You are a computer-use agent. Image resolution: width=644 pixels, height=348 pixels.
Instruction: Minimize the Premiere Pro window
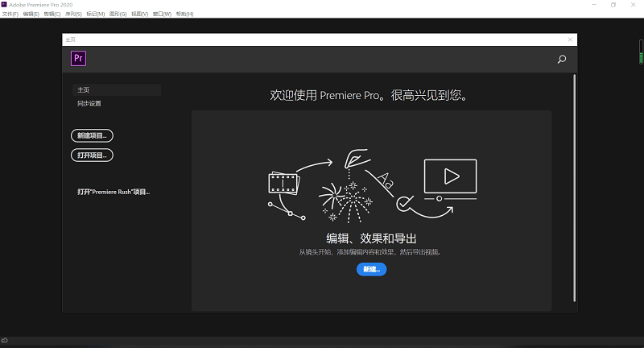594,5
